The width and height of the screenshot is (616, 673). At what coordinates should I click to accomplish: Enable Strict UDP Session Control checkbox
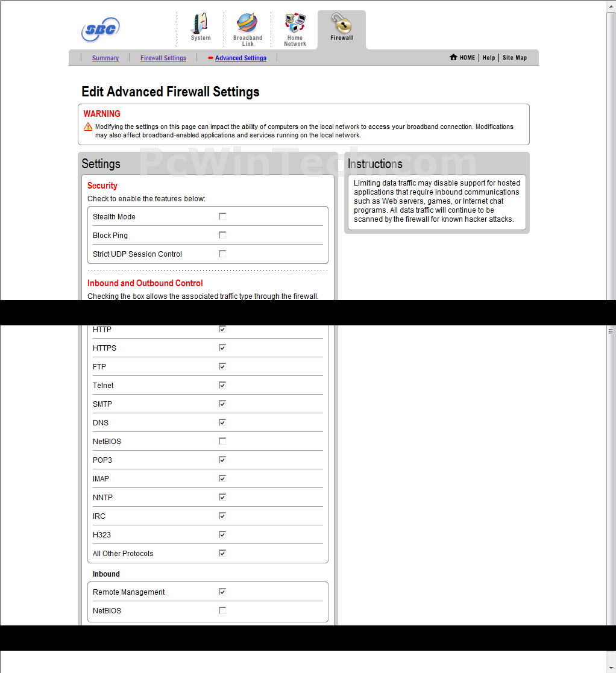(222, 254)
